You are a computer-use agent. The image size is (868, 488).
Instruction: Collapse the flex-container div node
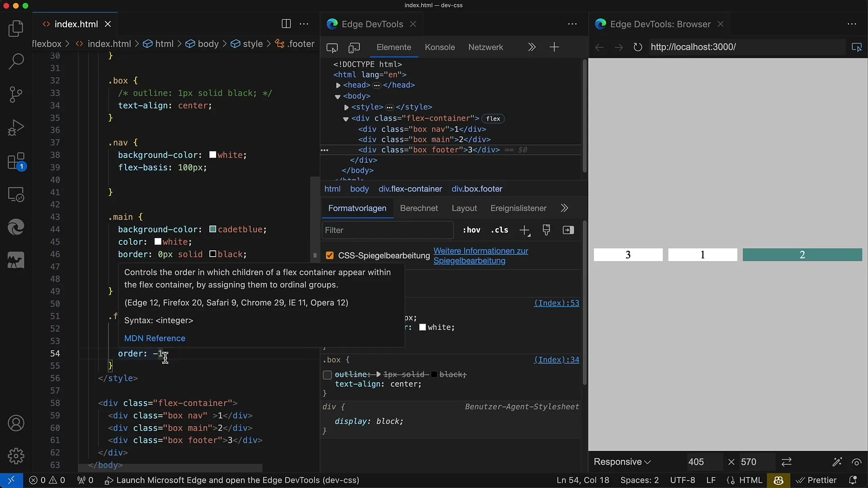tap(346, 119)
